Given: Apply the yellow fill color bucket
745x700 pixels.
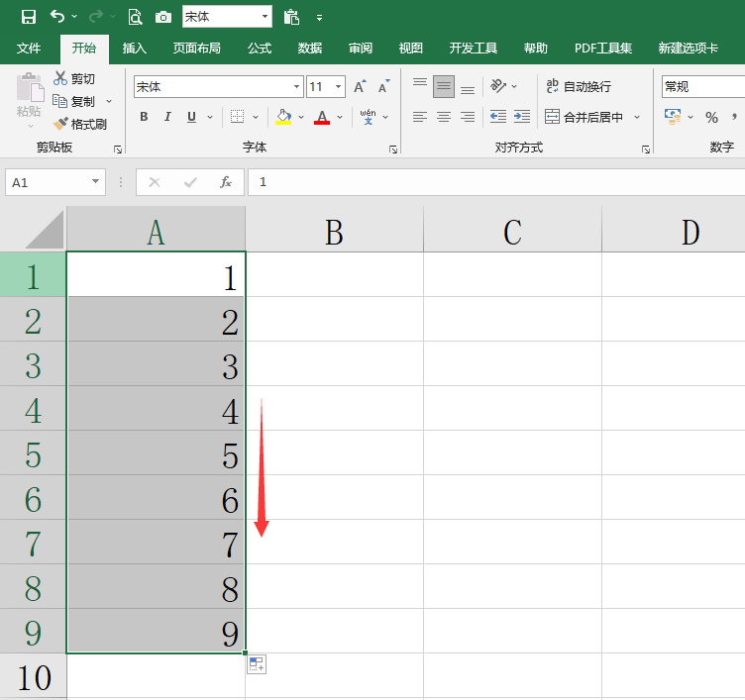Looking at the screenshot, I should coord(283,117).
